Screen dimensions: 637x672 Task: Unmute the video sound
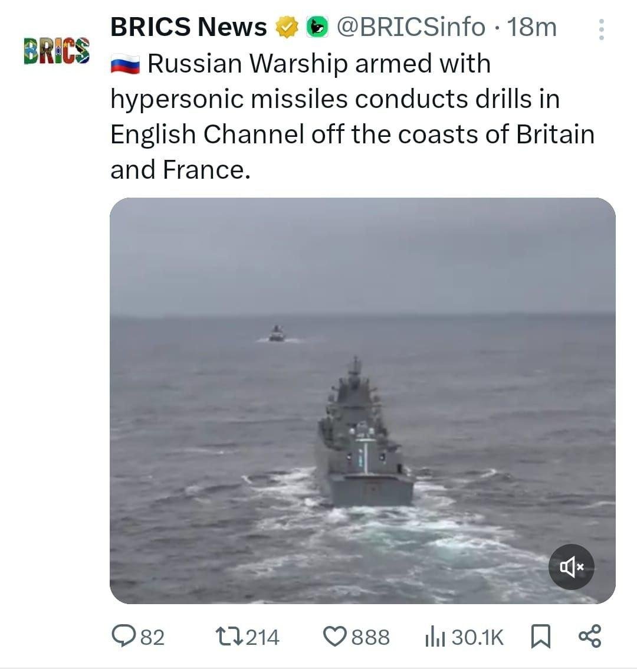pyautogui.click(x=572, y=567)
